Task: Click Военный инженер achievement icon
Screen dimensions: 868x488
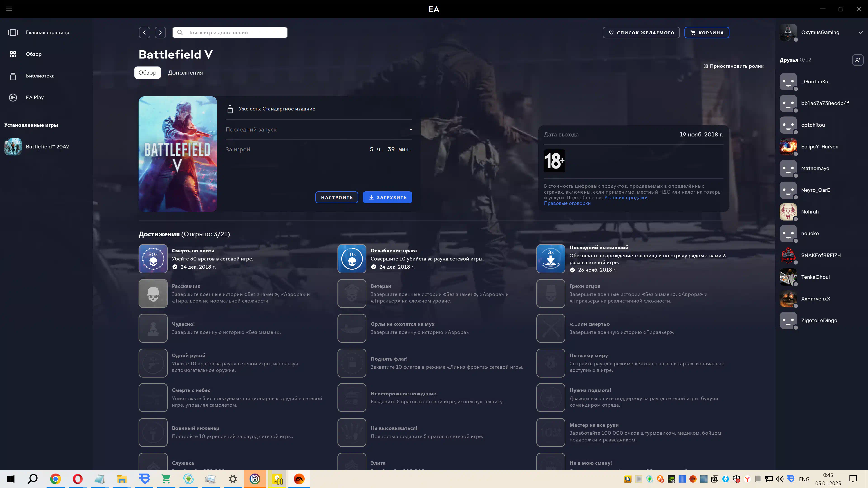Action: pyautogui.click(x=153, y=432)
